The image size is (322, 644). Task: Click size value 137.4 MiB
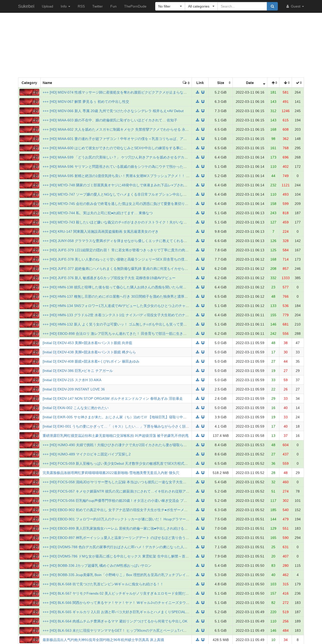click(x=220, y=436)
